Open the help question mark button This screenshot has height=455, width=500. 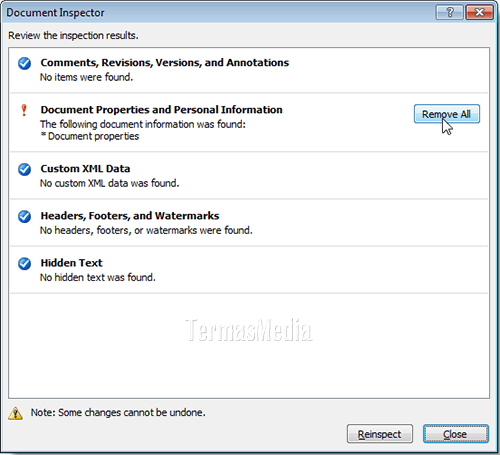449,13
